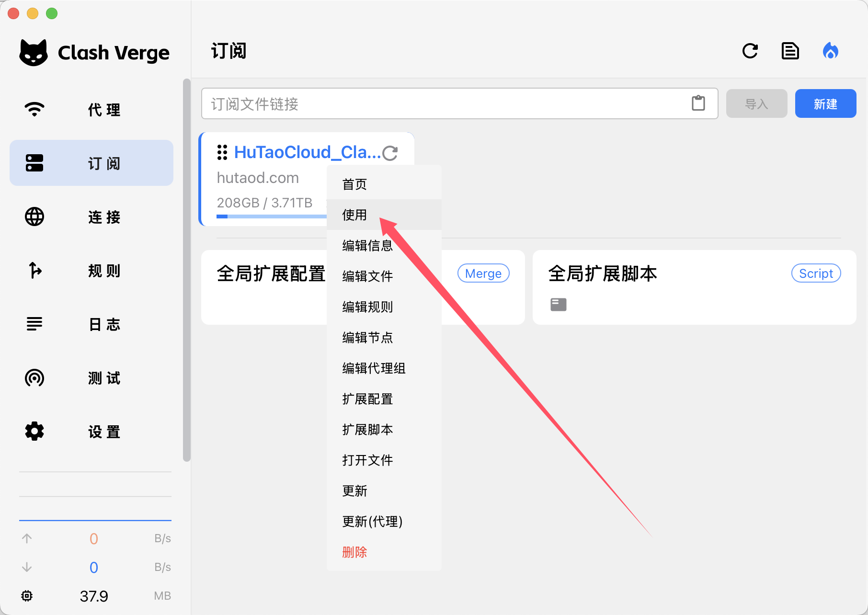Select the 测试 (Test) sidebar icon
The width and height of the screenshot is (868, 615).
[x=34, y=378]
